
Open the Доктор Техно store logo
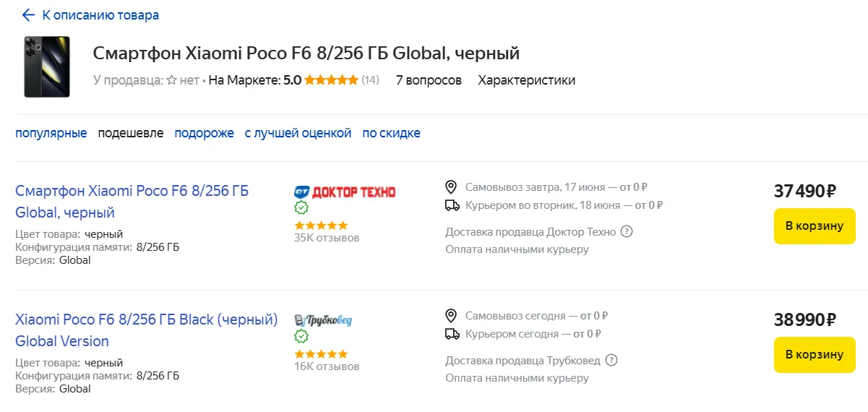(345, 192)
